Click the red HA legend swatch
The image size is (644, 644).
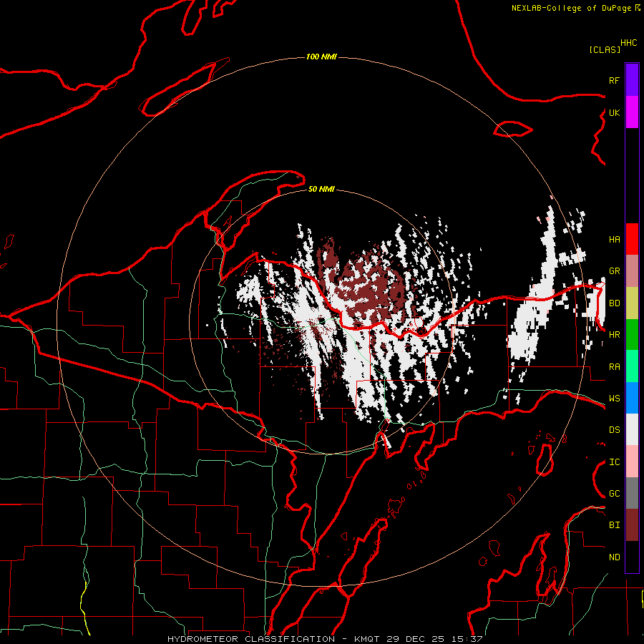coord(632,239)
